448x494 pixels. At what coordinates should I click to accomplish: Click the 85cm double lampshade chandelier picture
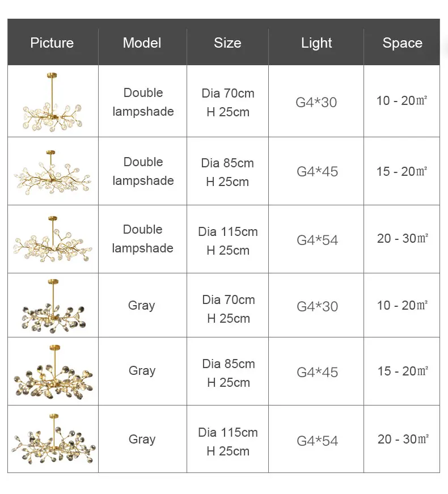click(52, 171)
